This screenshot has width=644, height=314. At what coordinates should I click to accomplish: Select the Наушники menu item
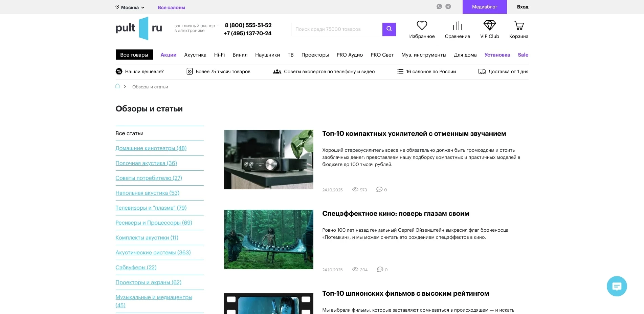point(267,55)
